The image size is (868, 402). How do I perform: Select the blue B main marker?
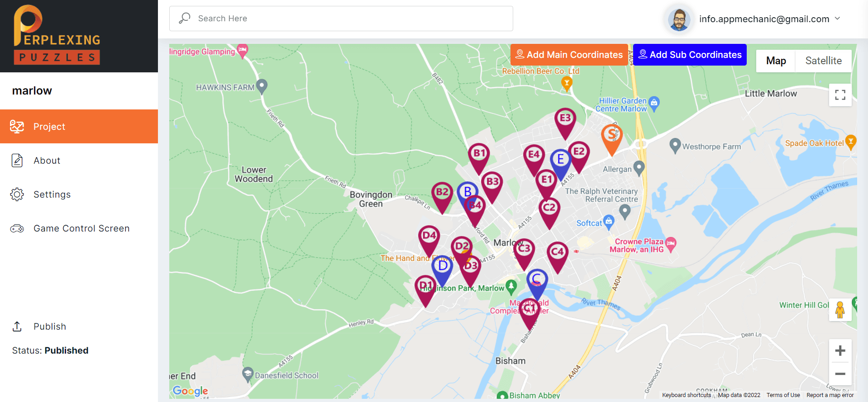tap(467, 193)
